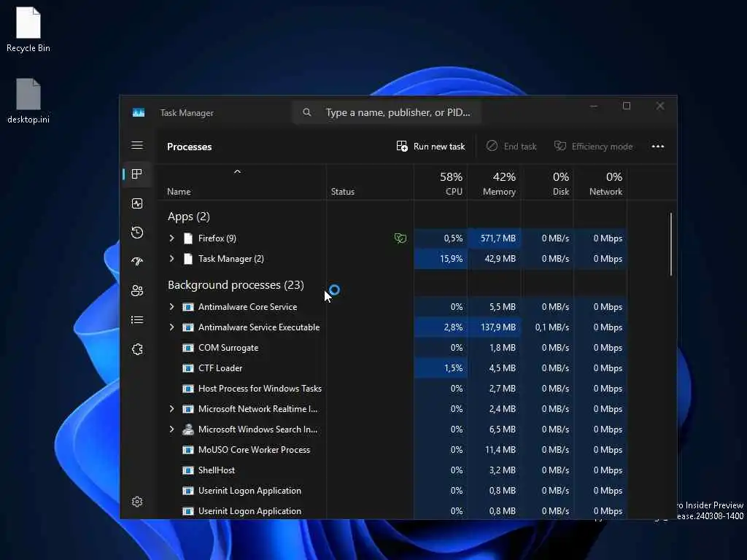747x560 pixels.
Task: Click the ShellHost process icon
Action: [188, 470]
